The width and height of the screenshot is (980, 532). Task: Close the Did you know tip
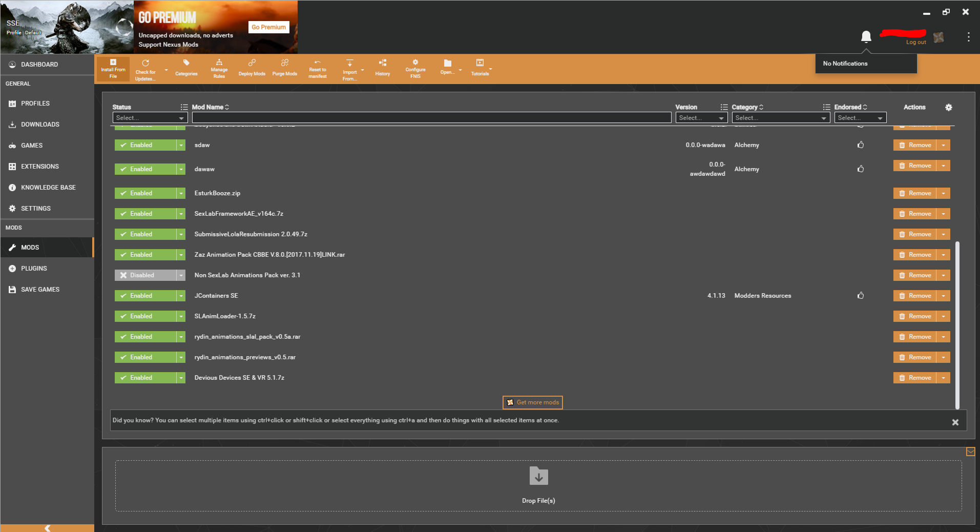coord(955,422)
